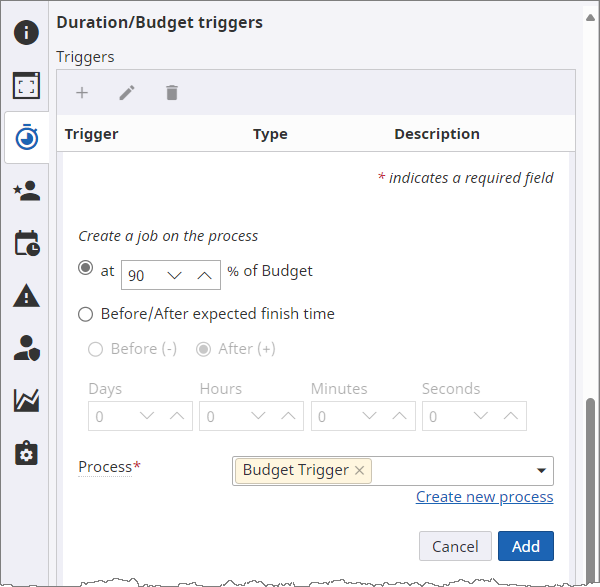Open the duration stopwatch sidebar tab
Viewport: 600px width, 587px height.
point(26,140)
